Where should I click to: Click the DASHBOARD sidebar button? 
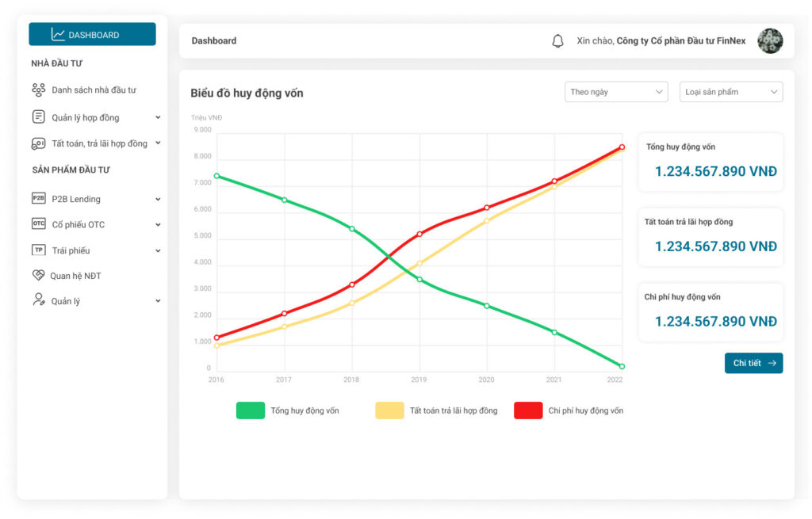click(92, 34)
